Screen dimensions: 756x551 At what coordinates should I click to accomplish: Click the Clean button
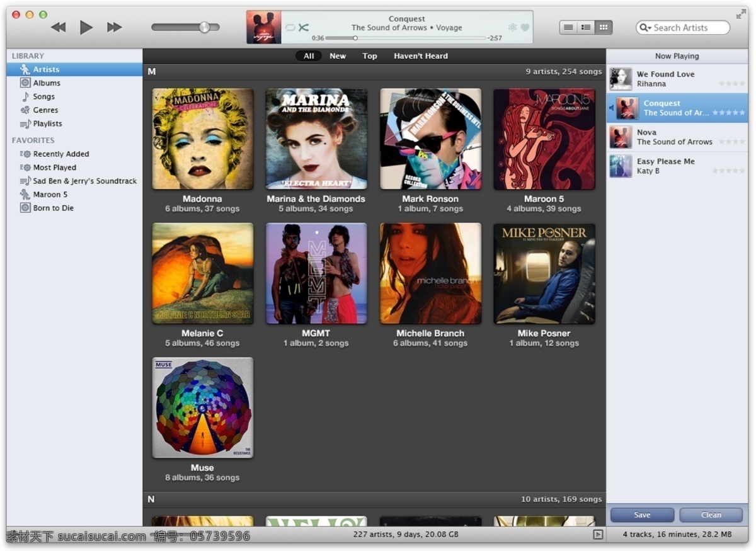pos(711,515)
